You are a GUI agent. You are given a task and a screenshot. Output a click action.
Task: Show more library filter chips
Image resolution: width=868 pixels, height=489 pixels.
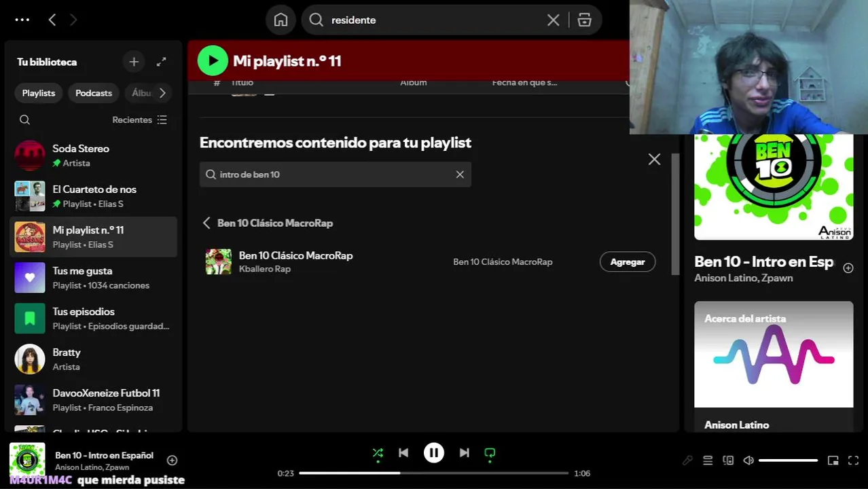tap(162, 93)
